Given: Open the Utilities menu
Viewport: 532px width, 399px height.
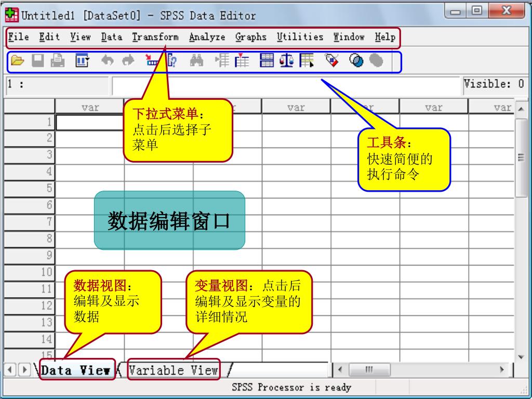Looking at the screenshot, I should [300, 37].
